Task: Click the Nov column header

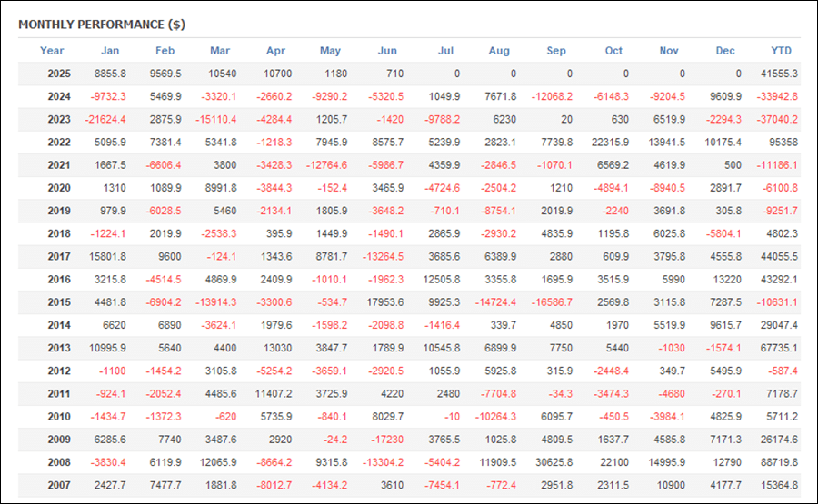Action: tap(669, 51)
